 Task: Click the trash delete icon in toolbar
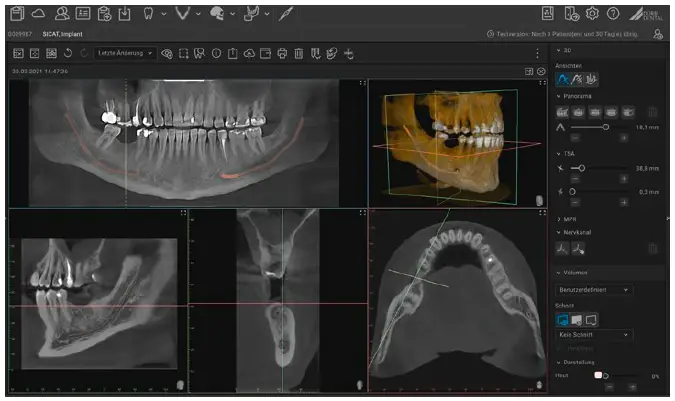click(298, 52)
